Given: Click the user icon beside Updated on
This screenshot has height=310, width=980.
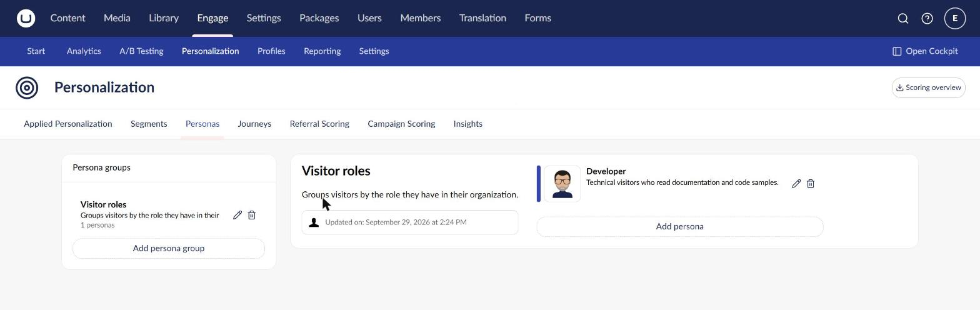Looking at the screenshot, I should coord(314,222).
